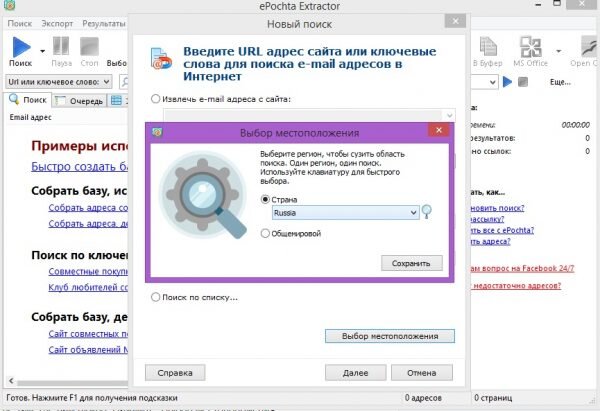Open Результаты menu in menu bar
600x411 pixels.
click(104, 23)
